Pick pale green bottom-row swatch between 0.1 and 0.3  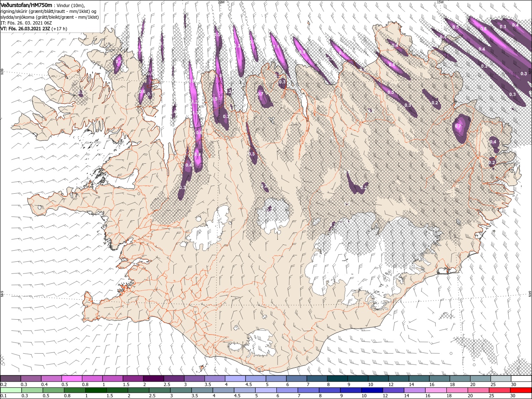point(11,390)
